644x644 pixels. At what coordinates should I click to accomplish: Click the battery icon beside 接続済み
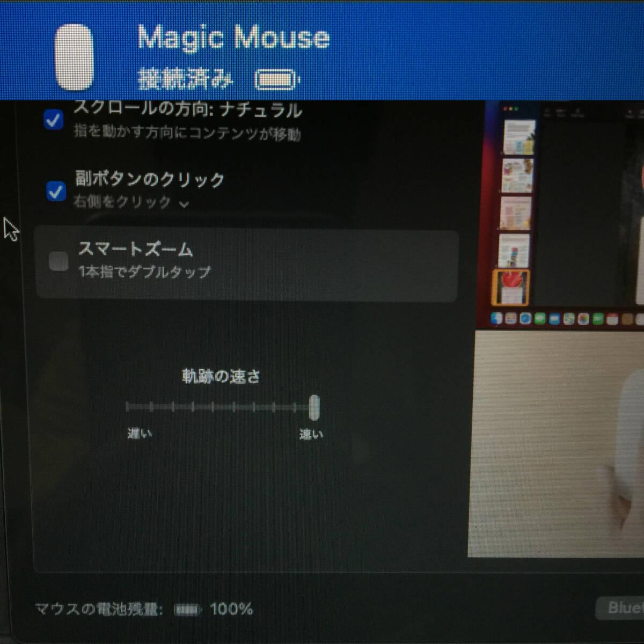(276, 80)
